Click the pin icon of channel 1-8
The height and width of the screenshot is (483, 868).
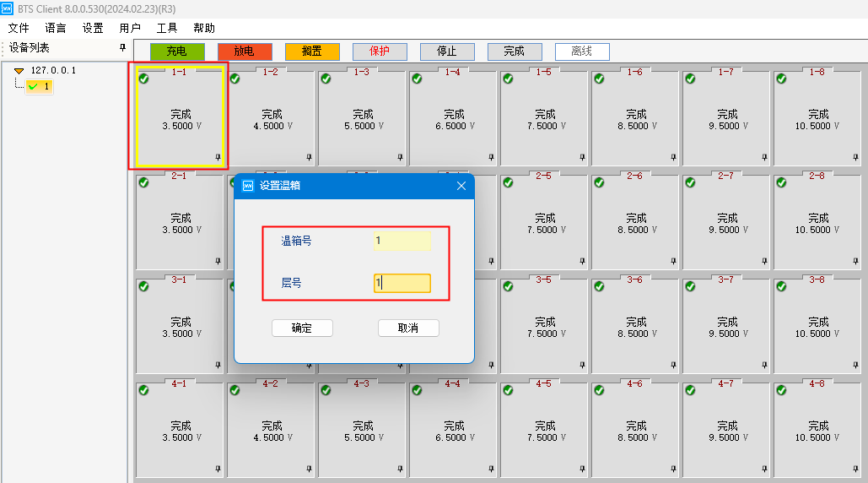coord(856,157)
